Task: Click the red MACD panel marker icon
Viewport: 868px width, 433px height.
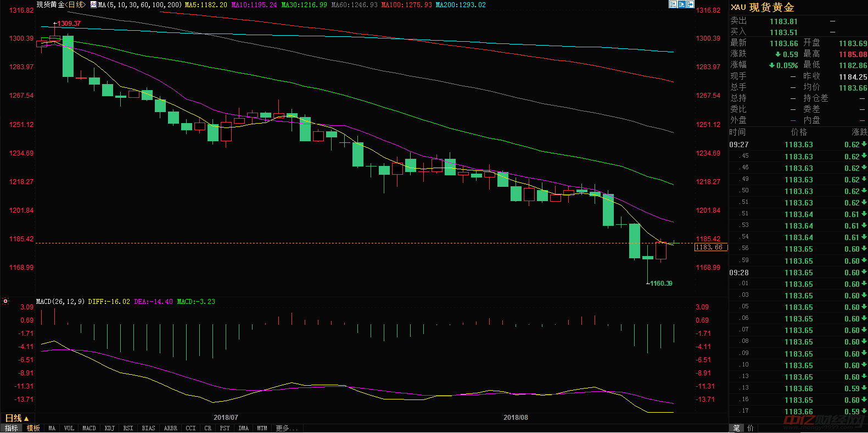Action: 5,302
